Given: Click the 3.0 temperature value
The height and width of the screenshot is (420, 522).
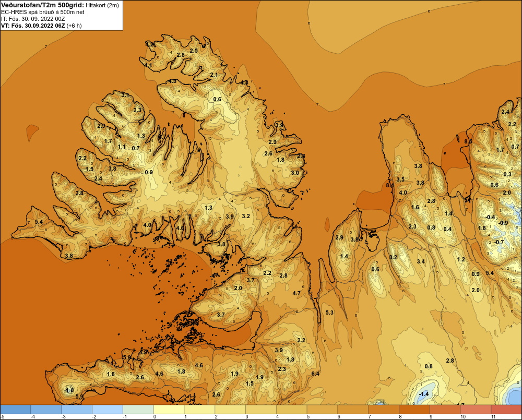Looking at the screenshot, I should pos(295,173).
